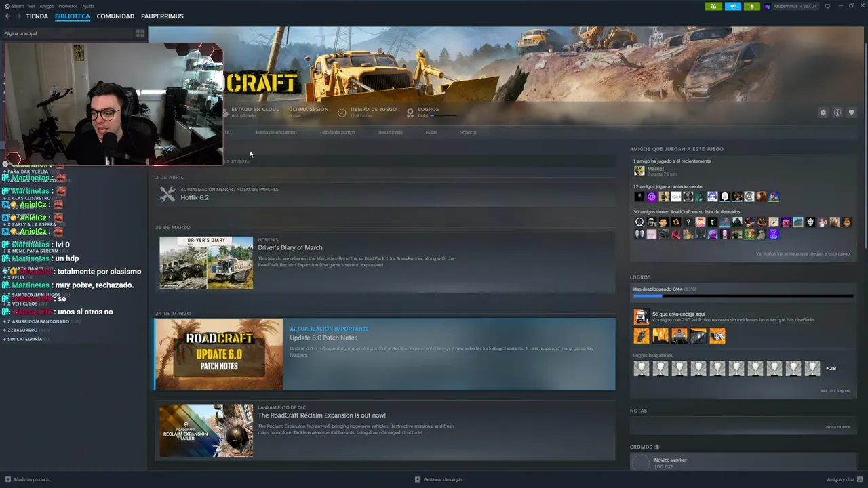This screenshot has height=488, width=868.
Task: Click the Reclaim Expansion Trailer thumbnail
Action: (x=206, y=430)
